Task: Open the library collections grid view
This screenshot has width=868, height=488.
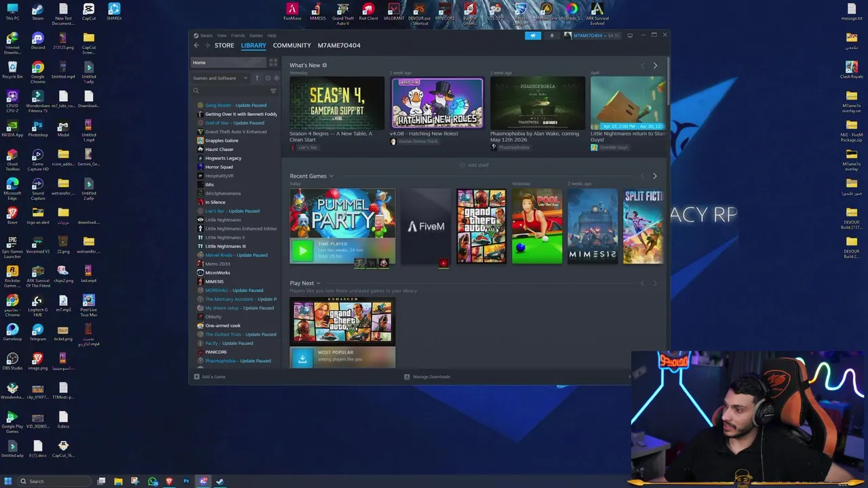Action: (273, 62)
